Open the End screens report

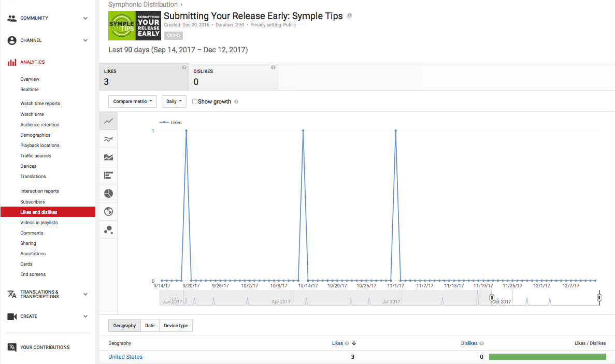point(33,274)
